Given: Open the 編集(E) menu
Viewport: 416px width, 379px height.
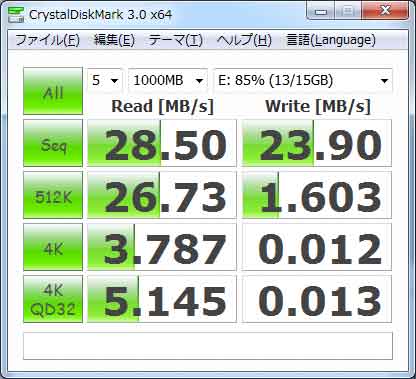Looking at the screenshot, I should point(114,40).
